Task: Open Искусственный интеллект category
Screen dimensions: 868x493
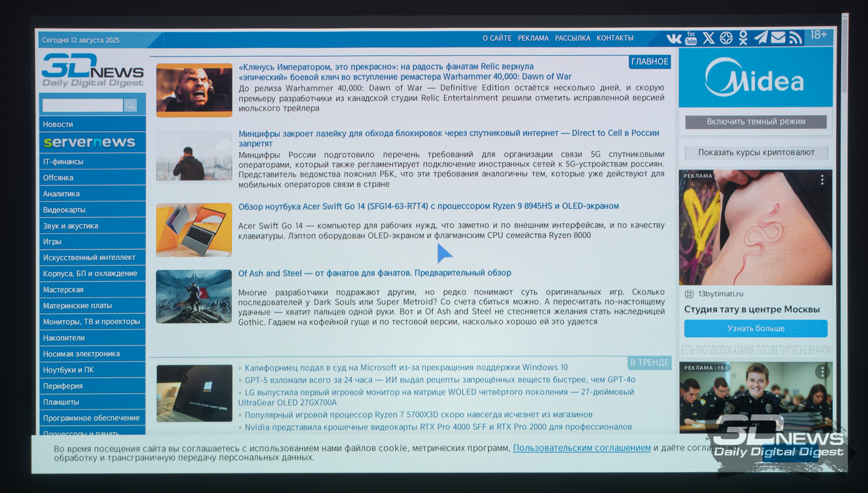Action: point(92,258)
